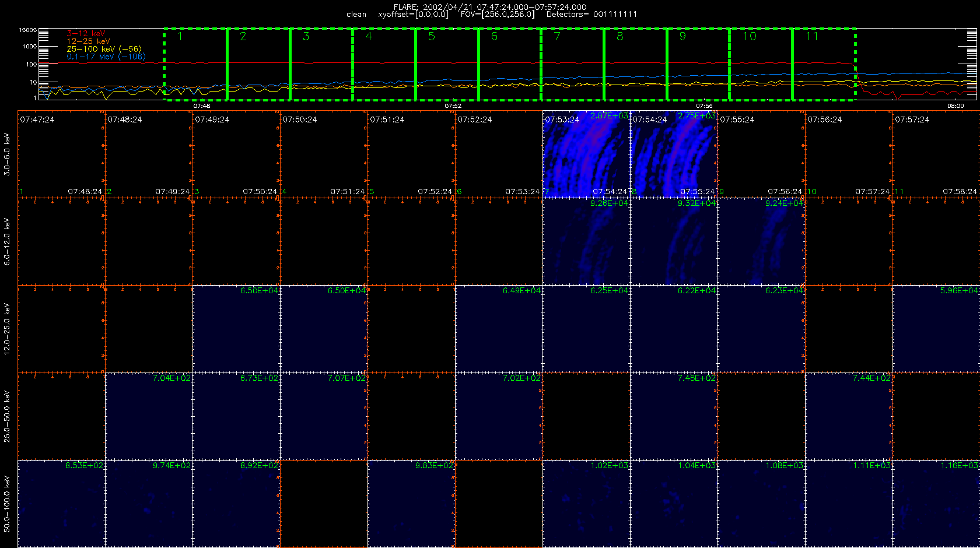Click the "25-100 keV (-56)" yellow legend label
Screen dimensions: 980x548
pos(104,49)
